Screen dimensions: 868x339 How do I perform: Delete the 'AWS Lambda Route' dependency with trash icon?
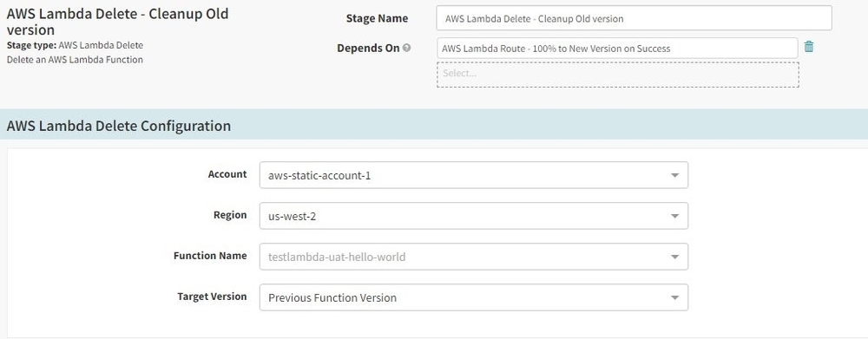point(809,47)
